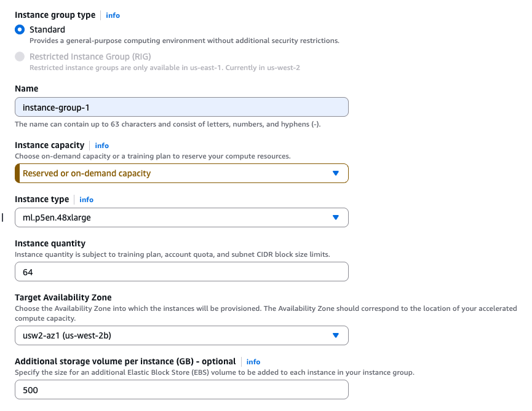Open info for Instance group type
This screenshot has height=411, width=532.
click(113, 15)
